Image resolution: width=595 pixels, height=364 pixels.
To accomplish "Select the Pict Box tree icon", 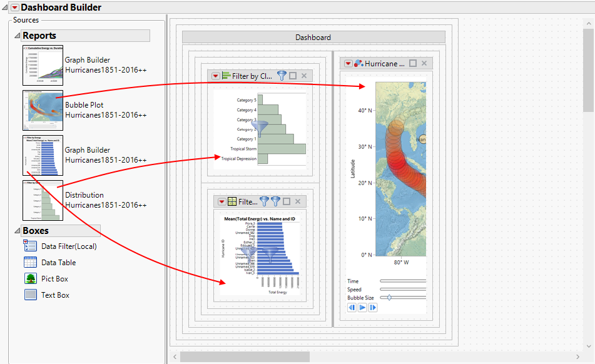I will tap(31, 279).
